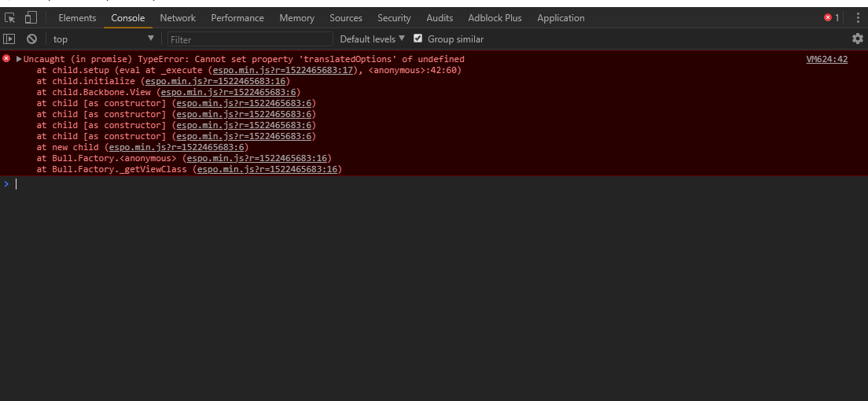
Task: Open the DevTools three-dot menu
Action: tap(858, 17)
